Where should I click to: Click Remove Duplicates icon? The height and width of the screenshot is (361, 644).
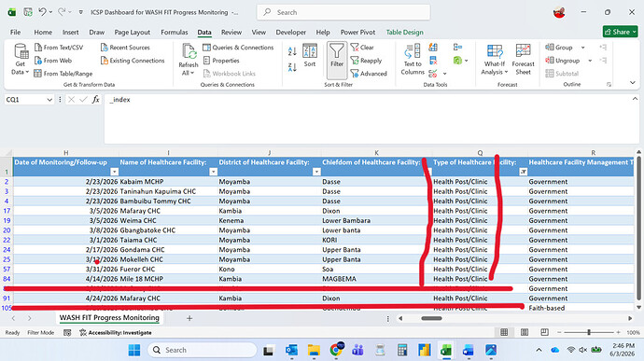(433, 61)
